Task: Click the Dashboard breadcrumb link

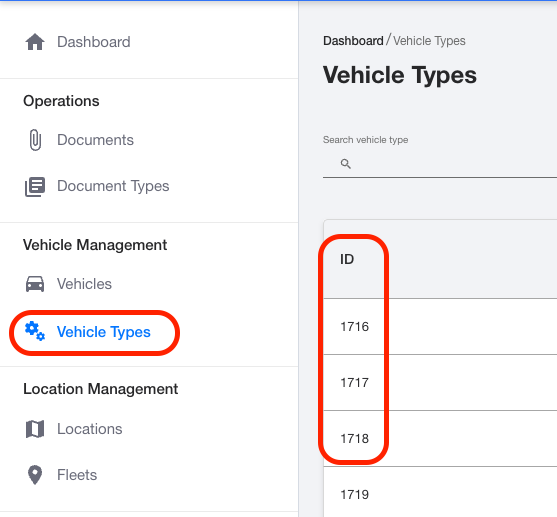Action: 353,41
